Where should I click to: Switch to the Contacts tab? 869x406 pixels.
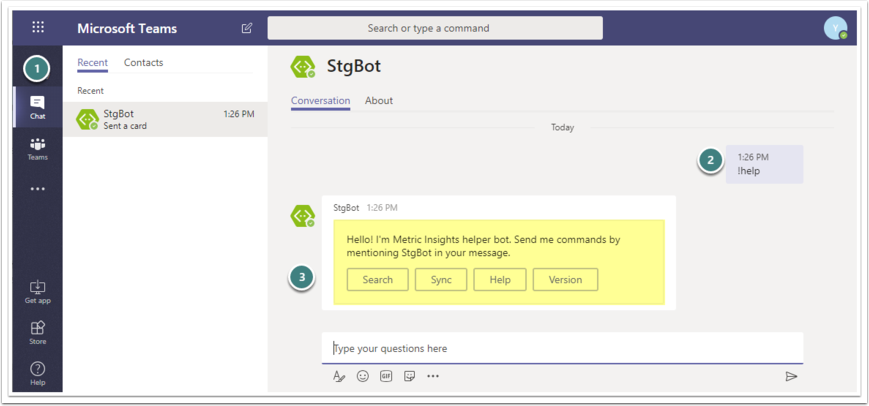click(x=144, y=63)
